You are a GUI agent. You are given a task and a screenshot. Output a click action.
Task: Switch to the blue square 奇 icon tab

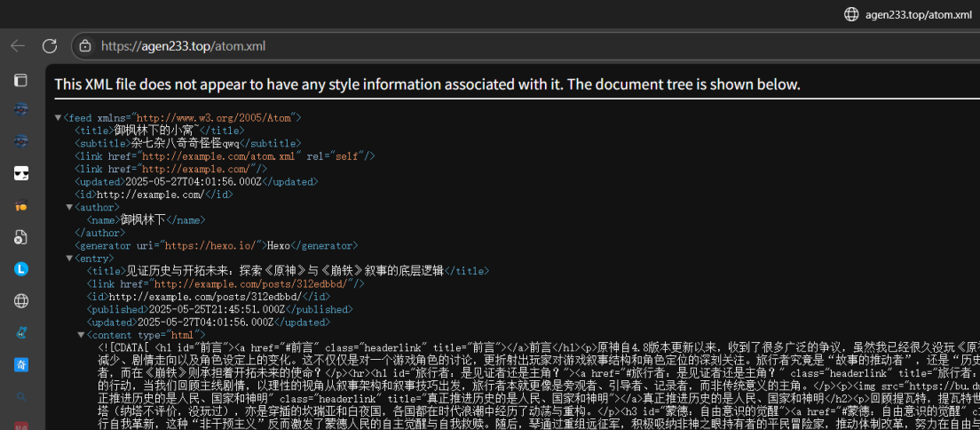(x=21, y=363)
